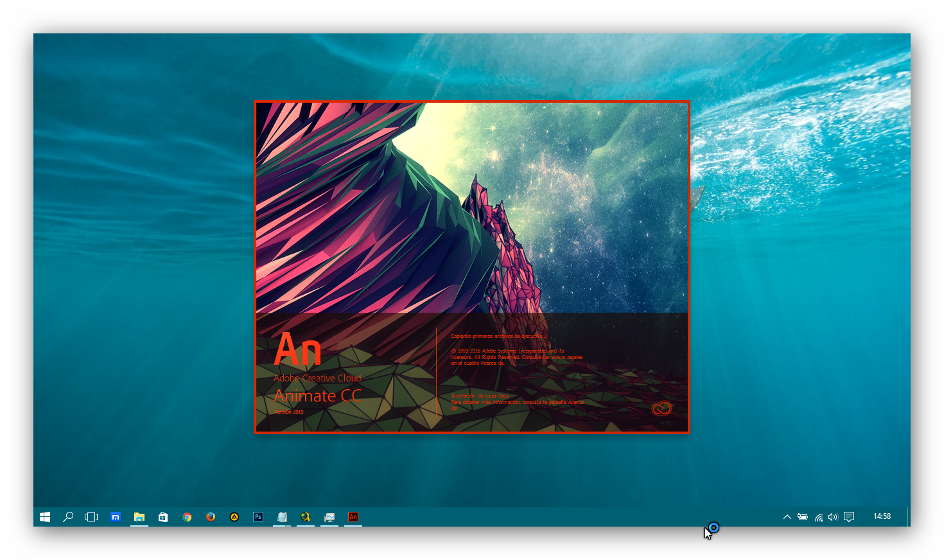Launch Maxthon browser from taskbar
Image resolution: width=944 pixels, height=560 pixels.
pyautogui.click(x=116, y=517)
